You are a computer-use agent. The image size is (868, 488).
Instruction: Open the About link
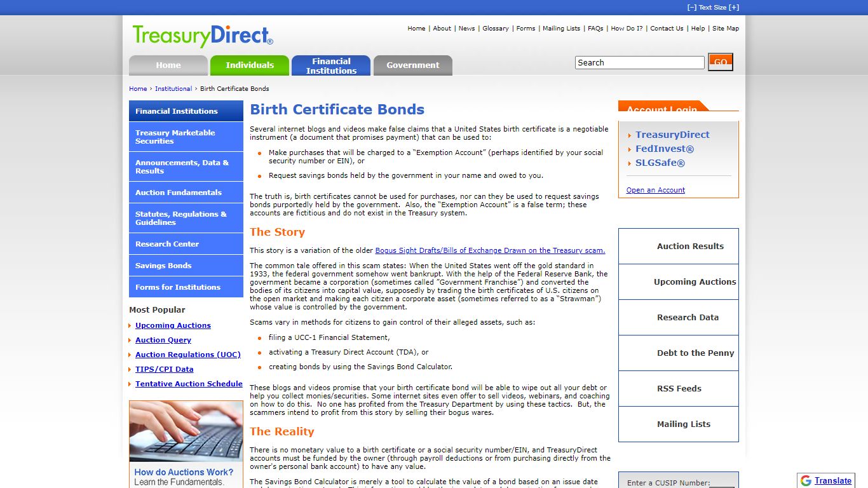click(442, 28)
